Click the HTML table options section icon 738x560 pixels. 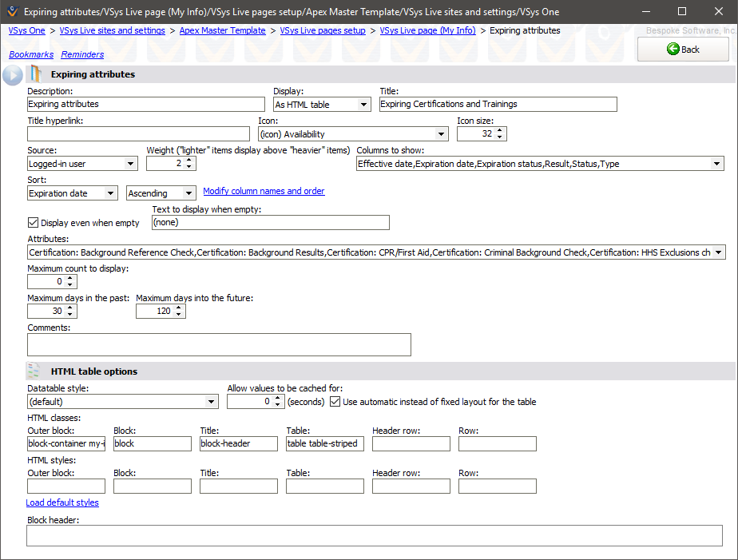[x=34, y=371]
